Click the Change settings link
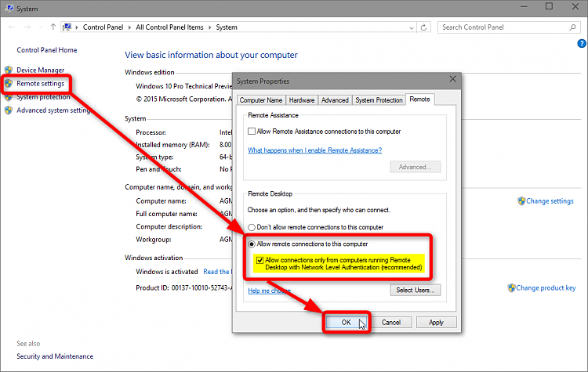588x372 pixels. coord(550,201)
